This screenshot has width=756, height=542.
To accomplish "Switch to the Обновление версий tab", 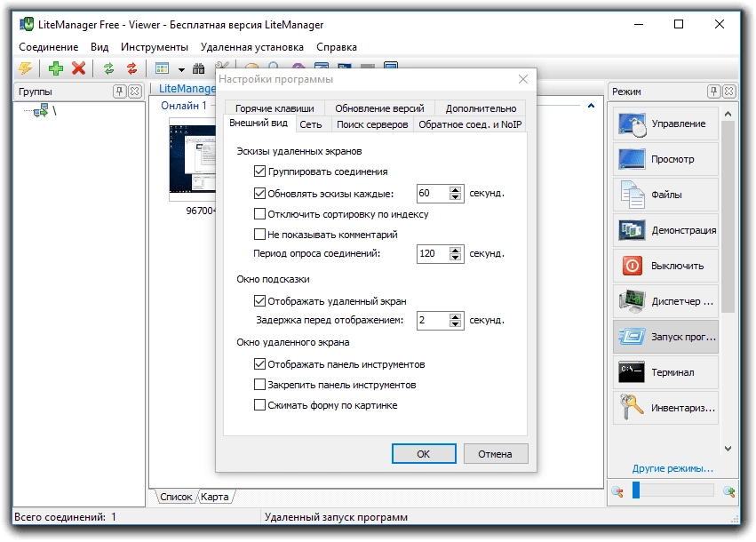I will (379, 108).
